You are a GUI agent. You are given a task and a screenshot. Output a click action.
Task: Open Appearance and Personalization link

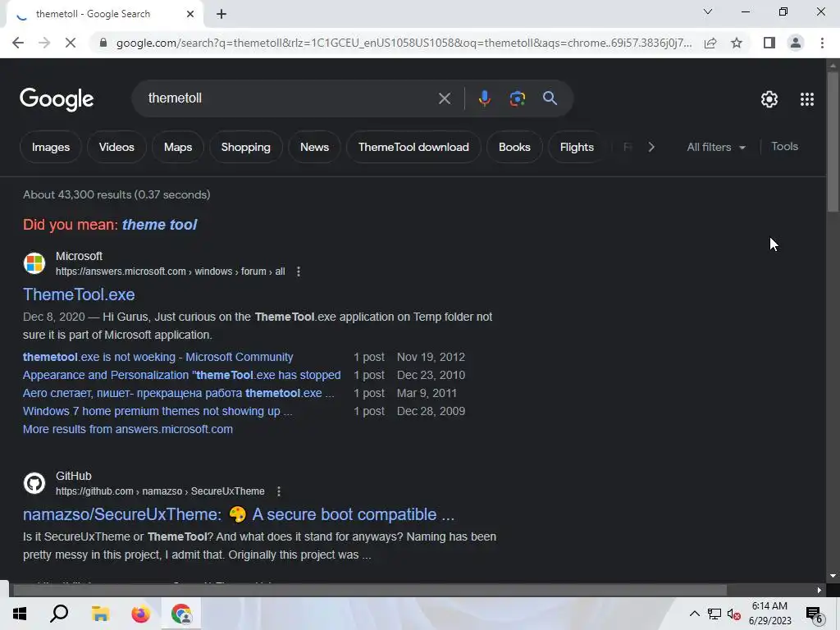(x=181, y=375)
